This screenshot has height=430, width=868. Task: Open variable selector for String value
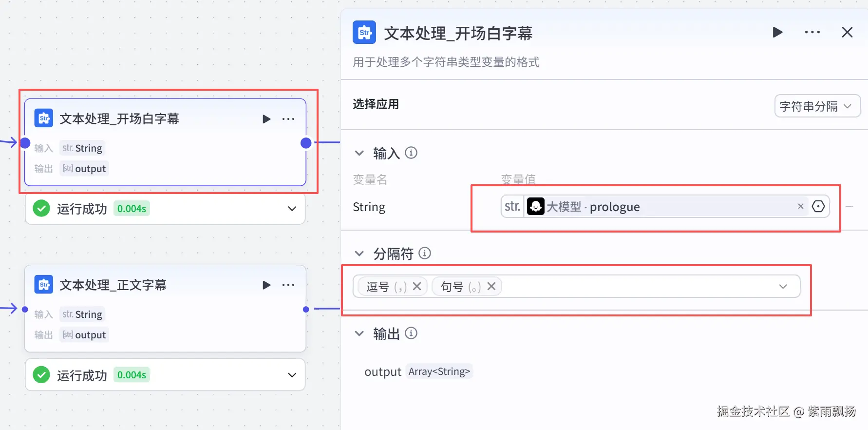(818, 206)
